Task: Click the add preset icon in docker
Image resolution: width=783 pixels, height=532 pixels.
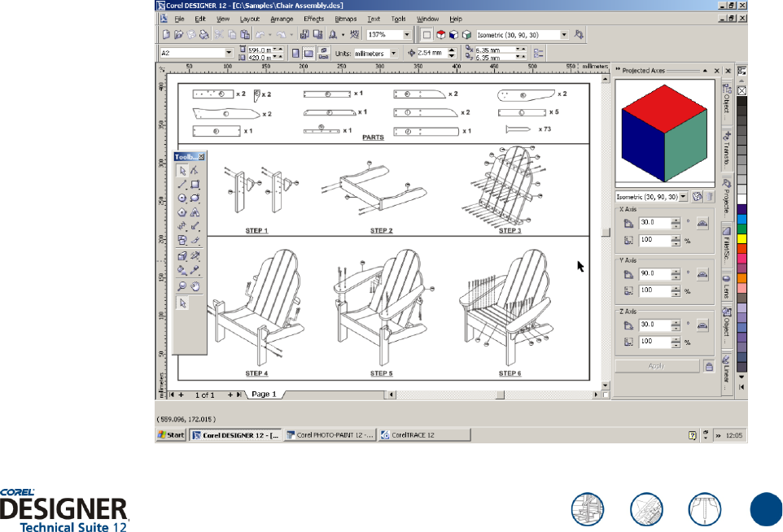Action: point(697,197)
